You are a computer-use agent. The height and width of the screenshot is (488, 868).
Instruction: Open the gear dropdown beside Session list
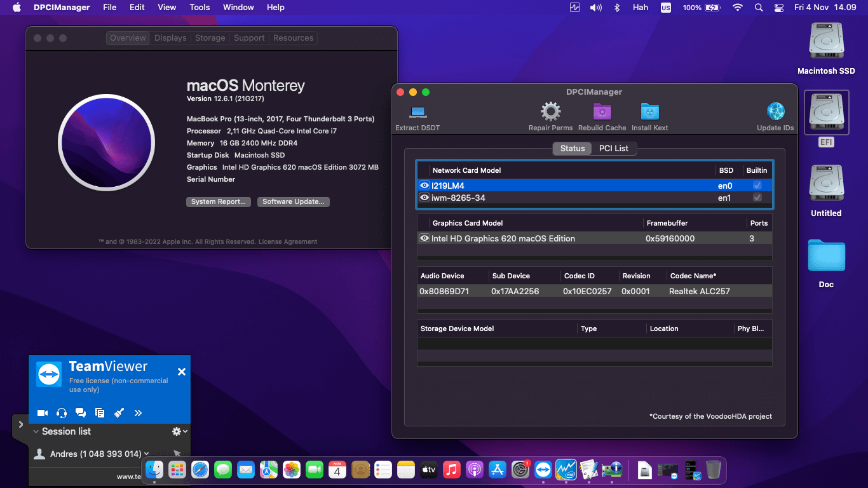click(x=179, y=431)
